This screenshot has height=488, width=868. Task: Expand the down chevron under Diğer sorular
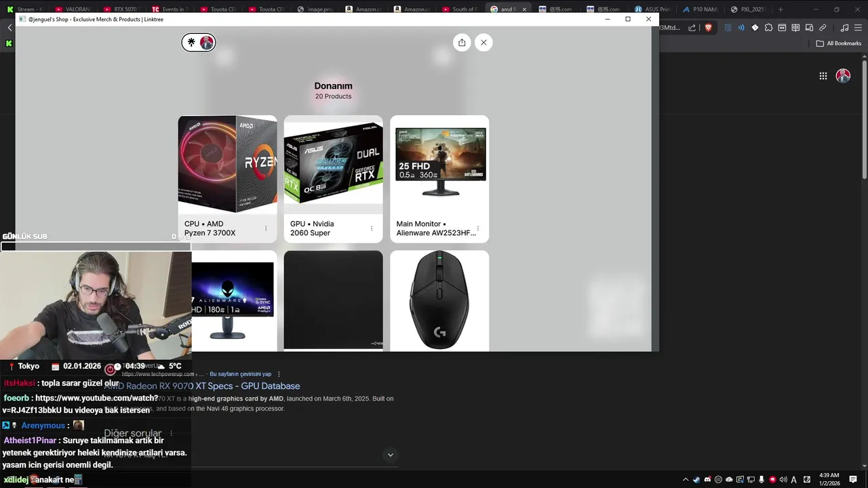point(390,455)
